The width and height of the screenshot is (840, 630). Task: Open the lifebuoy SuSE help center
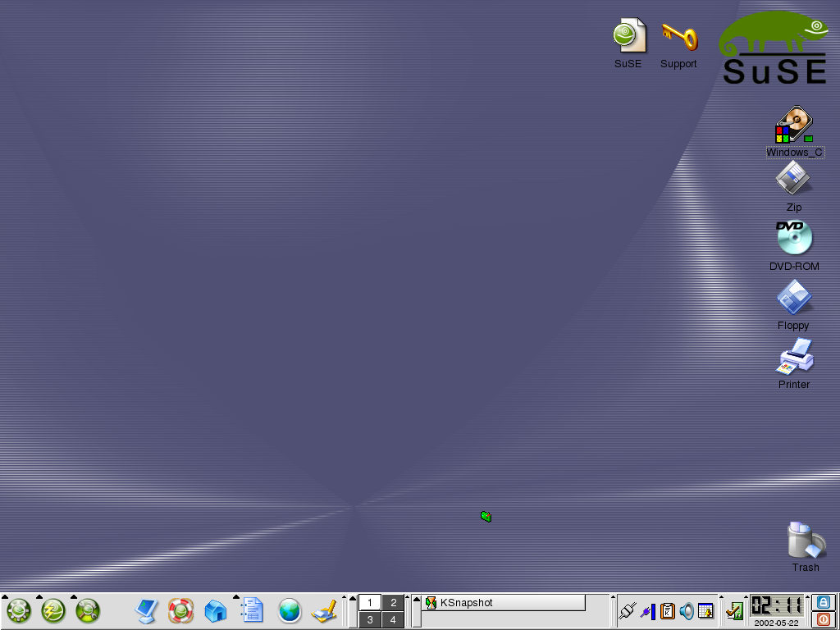coord(180,610)
